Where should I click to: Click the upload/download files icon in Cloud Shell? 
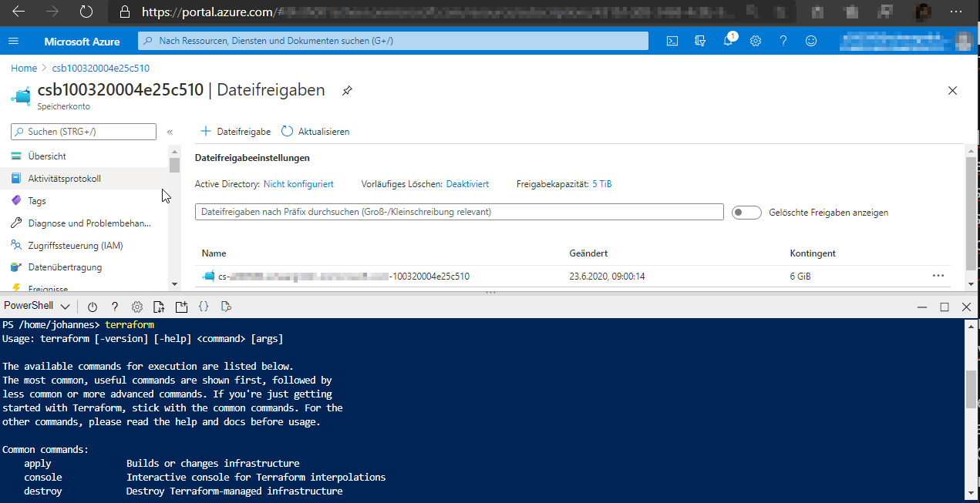(x=159, y=307)
